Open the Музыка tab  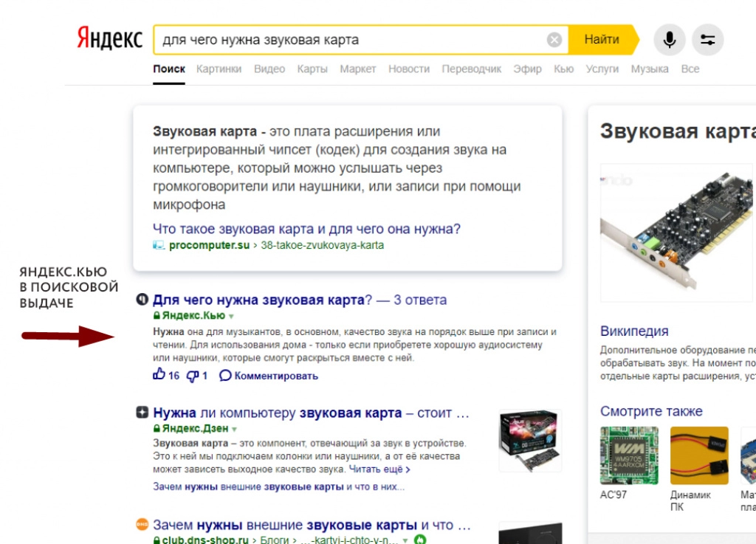pos(650,69)
